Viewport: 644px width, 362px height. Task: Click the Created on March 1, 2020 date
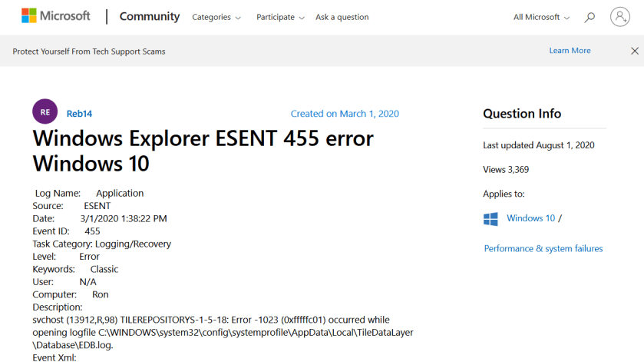[x=345, y=114]
